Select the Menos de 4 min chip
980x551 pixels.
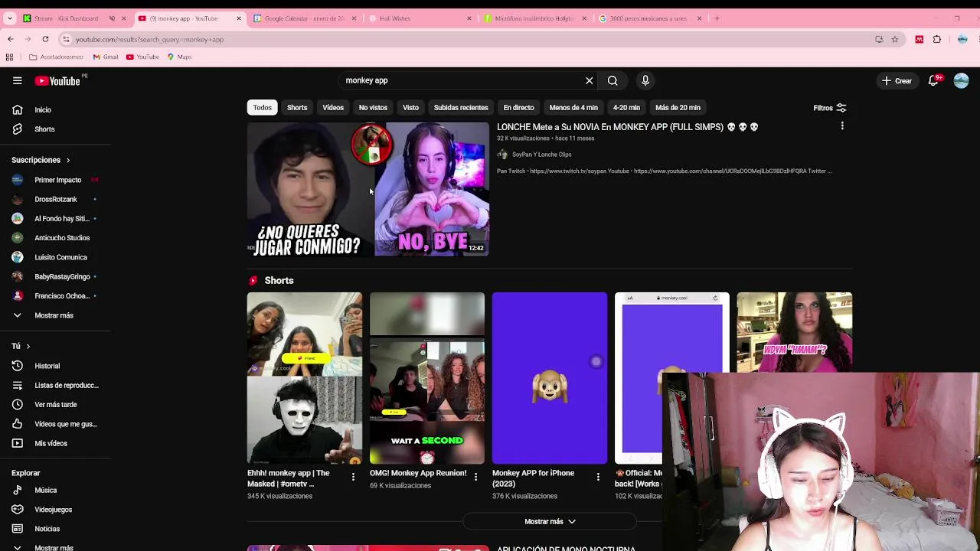(x=573, y=108)
